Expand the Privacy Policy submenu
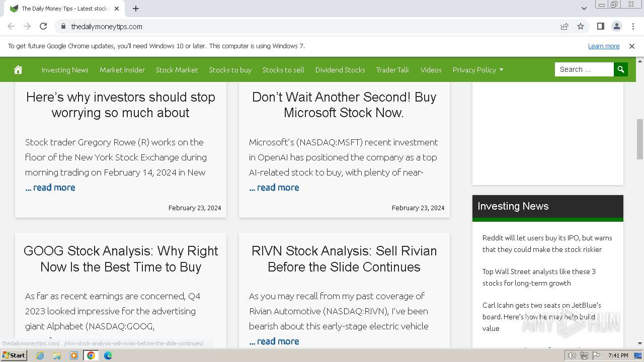644x362 pixels. tap(501, 70)
